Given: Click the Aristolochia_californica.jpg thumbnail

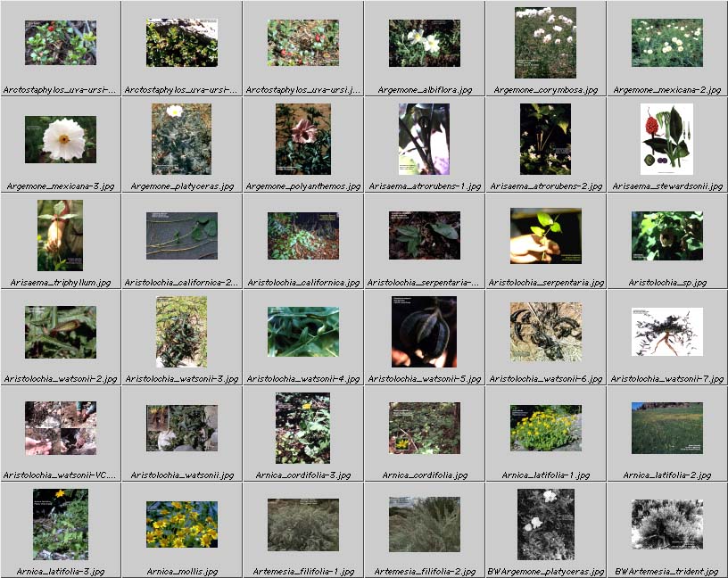Looking at the screenshot, I should [x=303, y=235].
